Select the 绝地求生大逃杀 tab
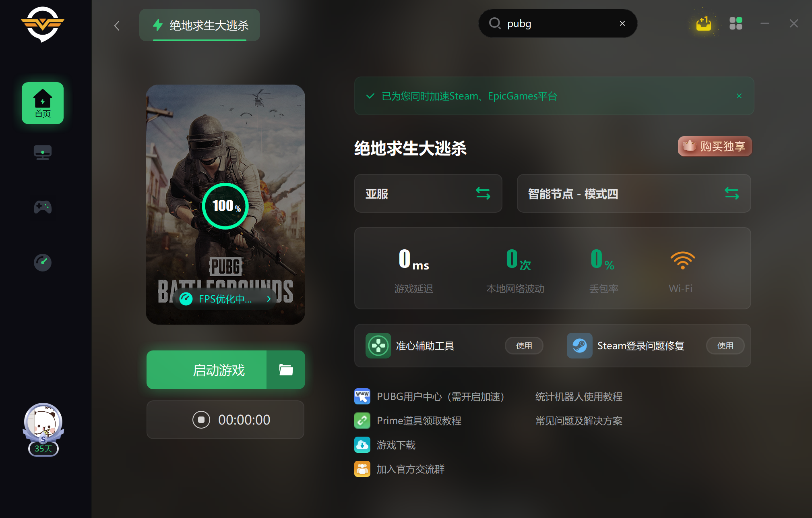The height and width of the screenshot is (518, 812). point(200,25)
